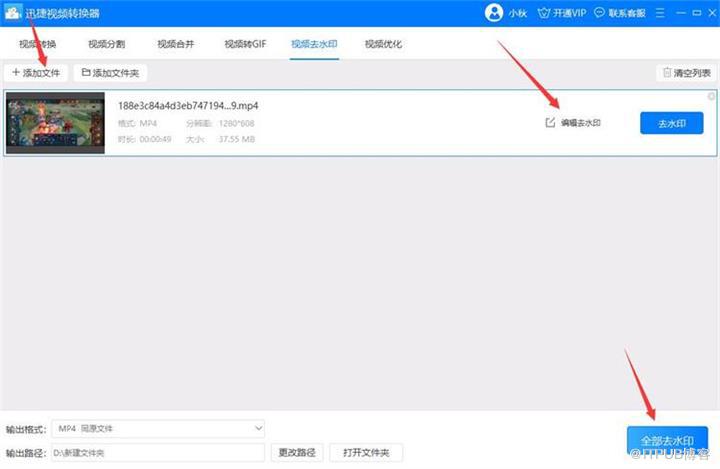Minimize the converter window
This screenshot has width=720, height=469.
[x=681, y=13]
